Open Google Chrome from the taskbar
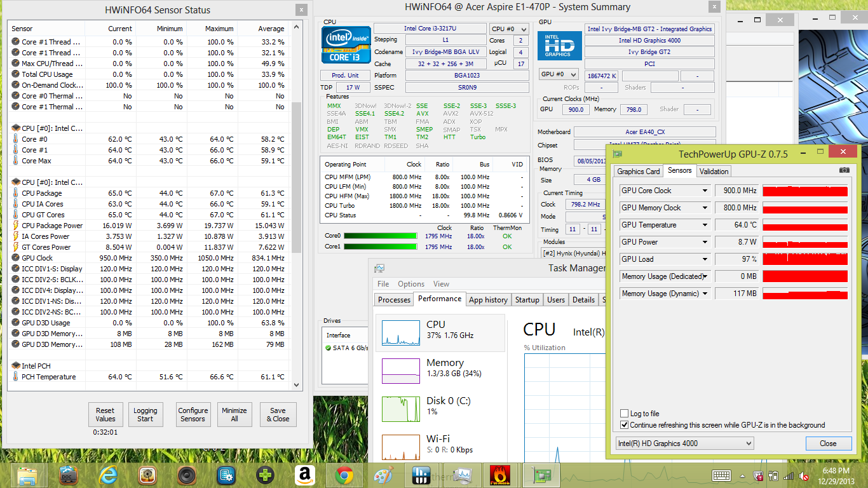868x488 pixels. [344, 475]
